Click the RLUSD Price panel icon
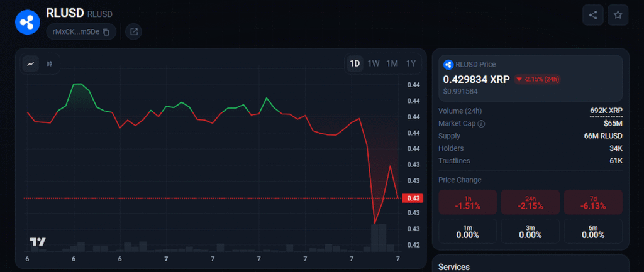644x272 pixels. tap(448, 65)
